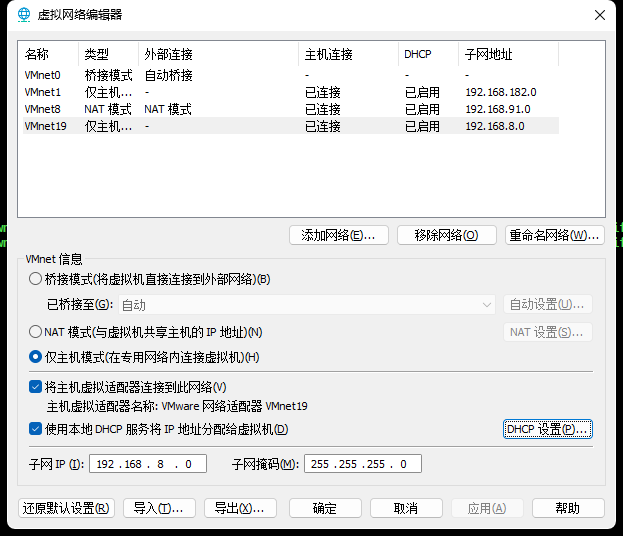This screenshot has height=536, width=623.
Task: Select the VMnet19 row
Action: tap(291, 126)
